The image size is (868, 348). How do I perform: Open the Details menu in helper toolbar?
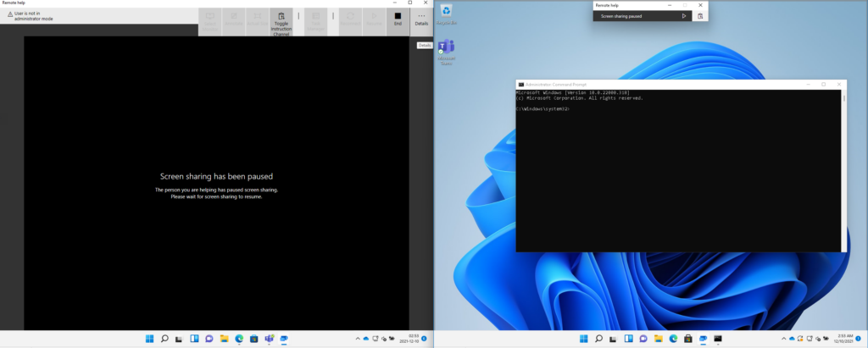[421, 19]
